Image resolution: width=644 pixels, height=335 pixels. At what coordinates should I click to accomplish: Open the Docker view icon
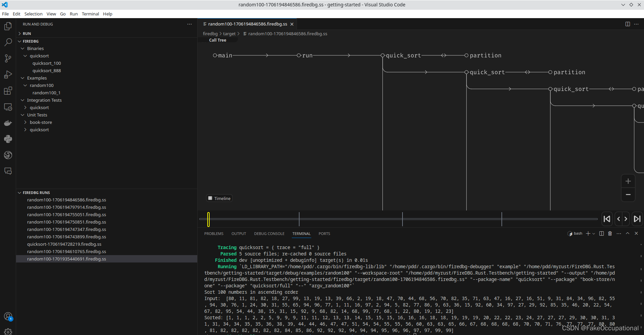pyautogui.click(x=8, y=123)
